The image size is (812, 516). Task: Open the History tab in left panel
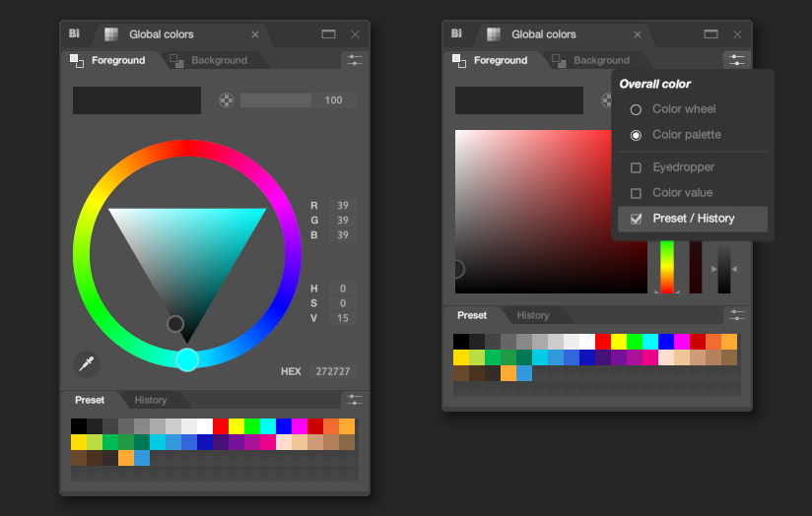(x=151, y=400)
